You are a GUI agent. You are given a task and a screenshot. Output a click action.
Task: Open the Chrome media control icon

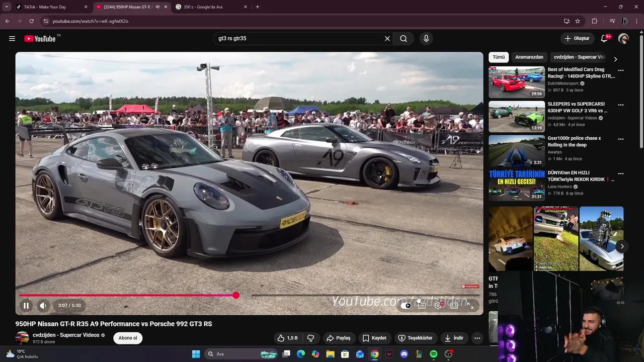click(612, 21)
